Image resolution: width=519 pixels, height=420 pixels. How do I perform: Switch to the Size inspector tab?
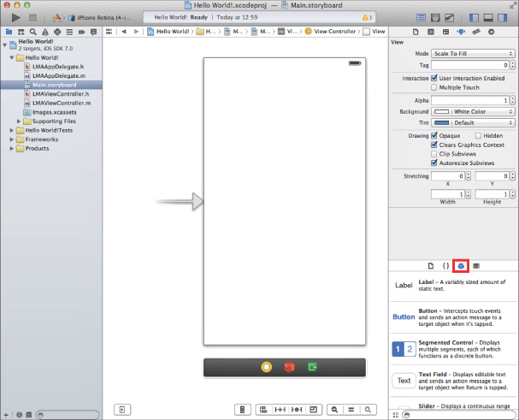476,32
